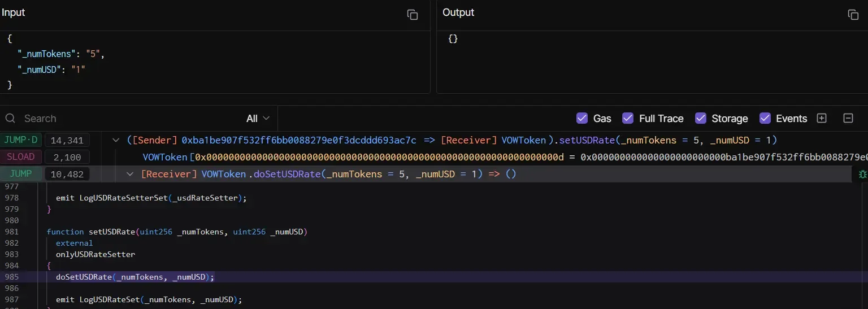
Task: Click code line 985 doSetUSDRate call
Action: click(135, 277)
